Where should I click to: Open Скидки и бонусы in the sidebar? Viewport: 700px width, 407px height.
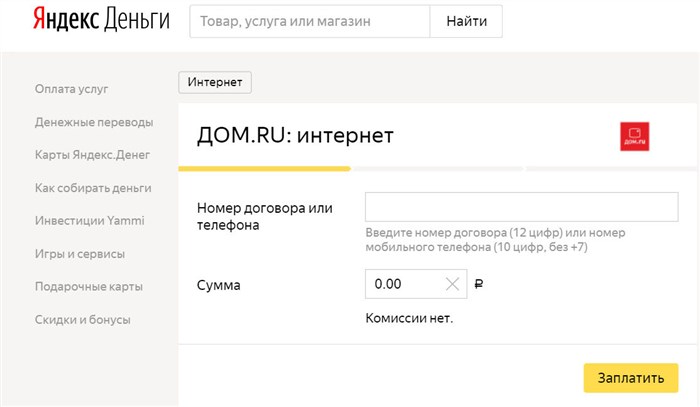pos(83,320)
